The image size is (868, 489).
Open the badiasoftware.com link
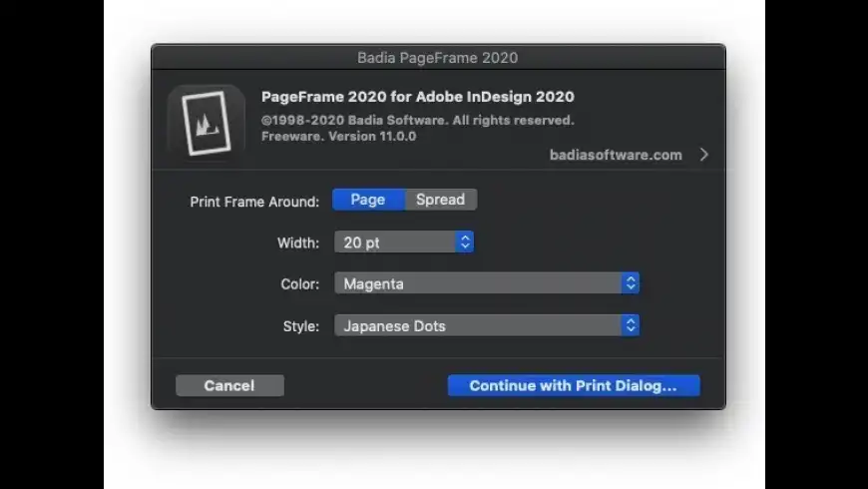[x=616, y=155]
